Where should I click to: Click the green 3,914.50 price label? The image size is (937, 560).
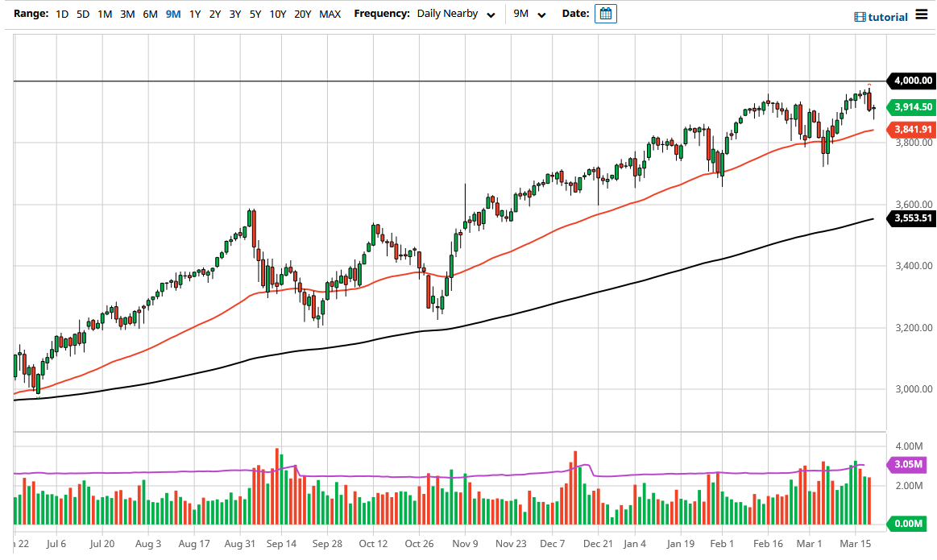[910, 107]
